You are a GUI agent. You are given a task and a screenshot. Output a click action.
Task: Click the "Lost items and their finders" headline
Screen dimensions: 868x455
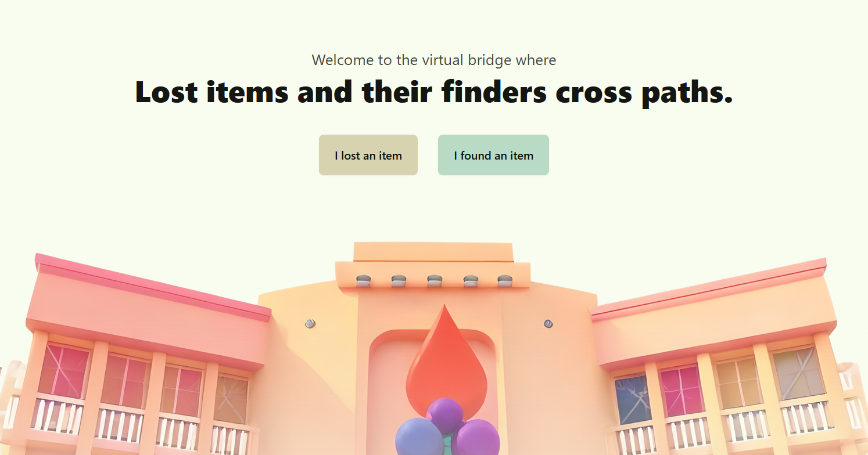click(434, 92)
